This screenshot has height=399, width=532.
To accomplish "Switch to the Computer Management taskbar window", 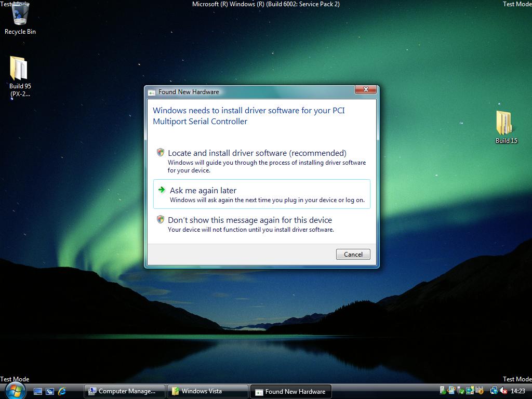I will [124, 391].
